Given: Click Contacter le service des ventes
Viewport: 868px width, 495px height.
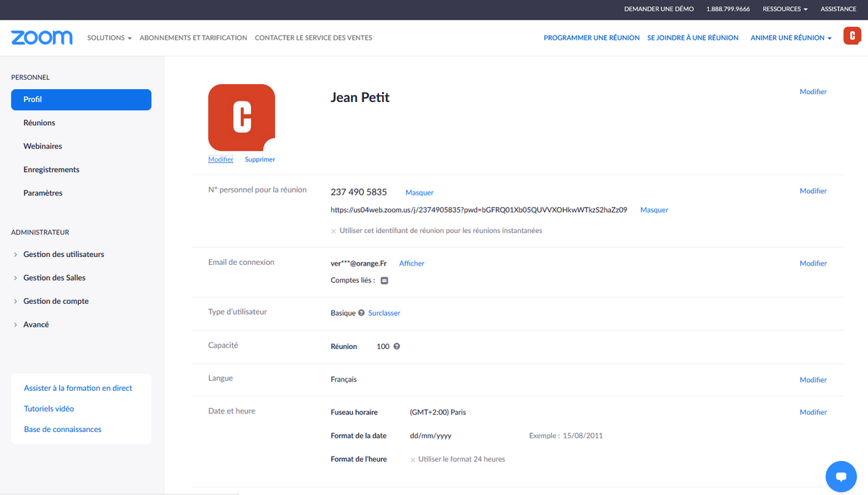Looking at the screenshot, I should (x=313, y=38).
